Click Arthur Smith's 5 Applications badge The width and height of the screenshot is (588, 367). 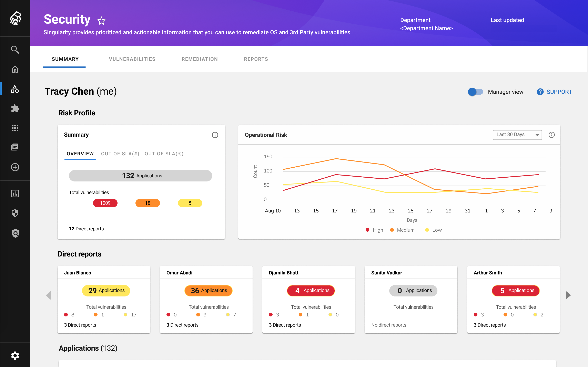[x=516, y=291]
